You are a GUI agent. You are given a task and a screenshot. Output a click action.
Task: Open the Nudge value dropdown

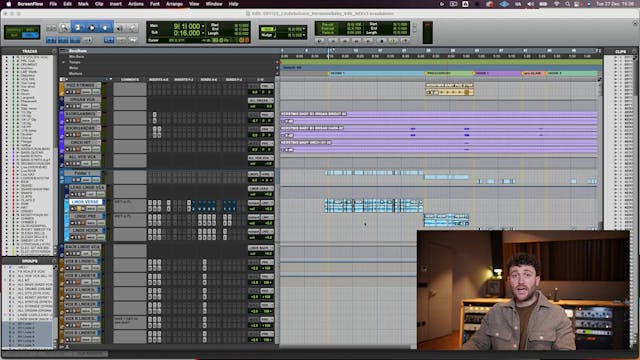304,36
